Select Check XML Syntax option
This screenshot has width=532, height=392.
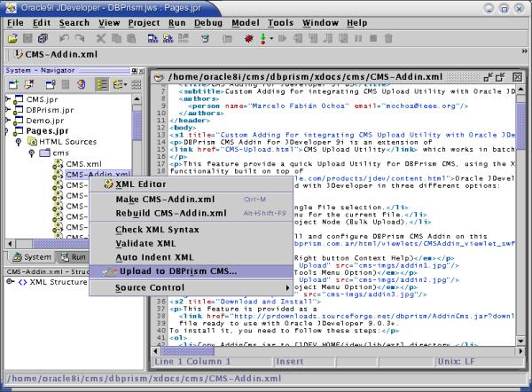tap(191, 230)
